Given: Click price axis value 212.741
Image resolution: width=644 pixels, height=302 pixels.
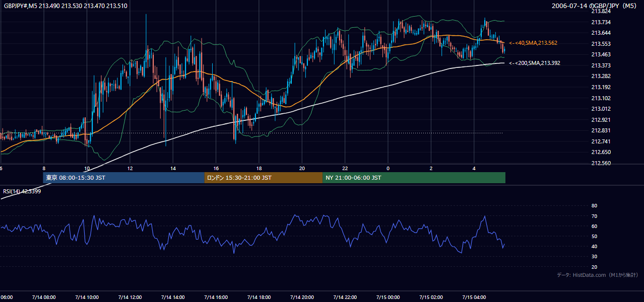Looking at the screenshot, I should pos(601,141).
